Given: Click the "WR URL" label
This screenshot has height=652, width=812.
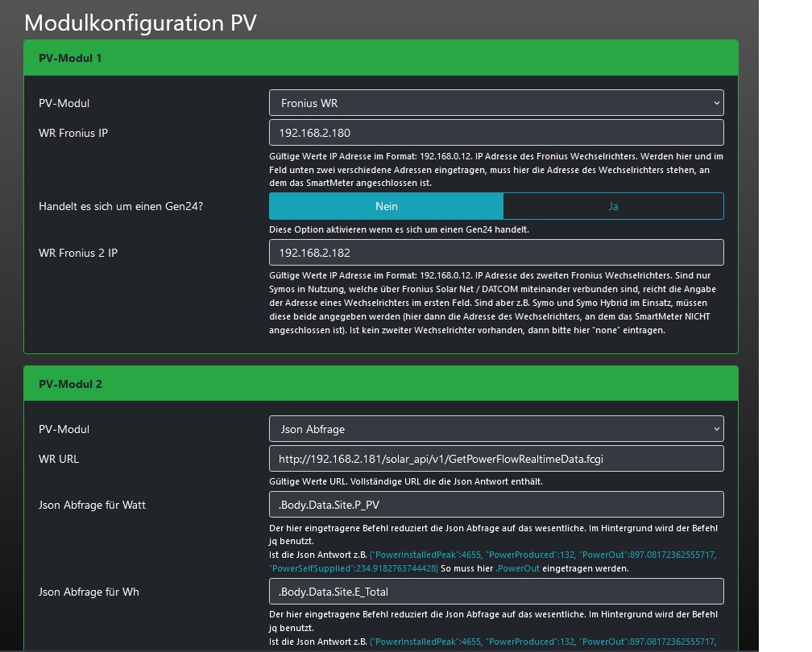Looking at the screenshot, I should 59,459.
